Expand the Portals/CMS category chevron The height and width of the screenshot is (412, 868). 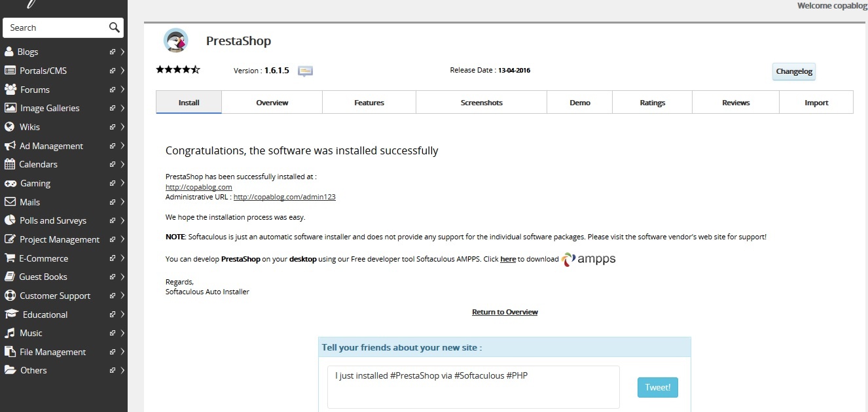(122, 71)
